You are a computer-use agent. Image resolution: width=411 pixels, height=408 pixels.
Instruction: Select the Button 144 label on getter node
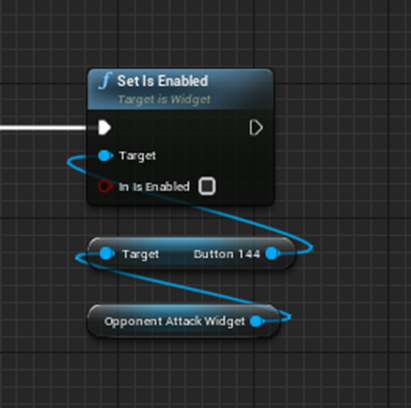pyautogui.click(x=227, y=254)
